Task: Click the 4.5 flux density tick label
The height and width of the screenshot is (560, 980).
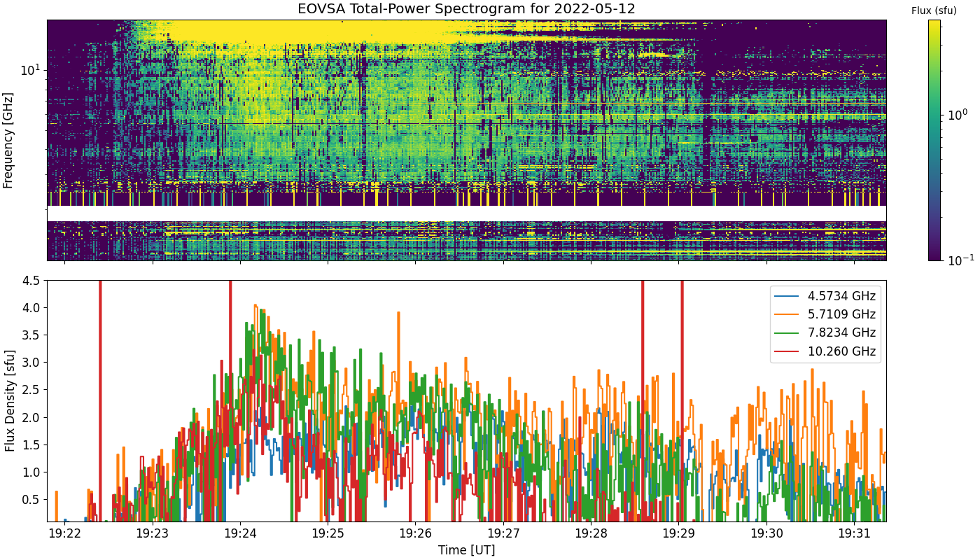Action: point(31,280)
